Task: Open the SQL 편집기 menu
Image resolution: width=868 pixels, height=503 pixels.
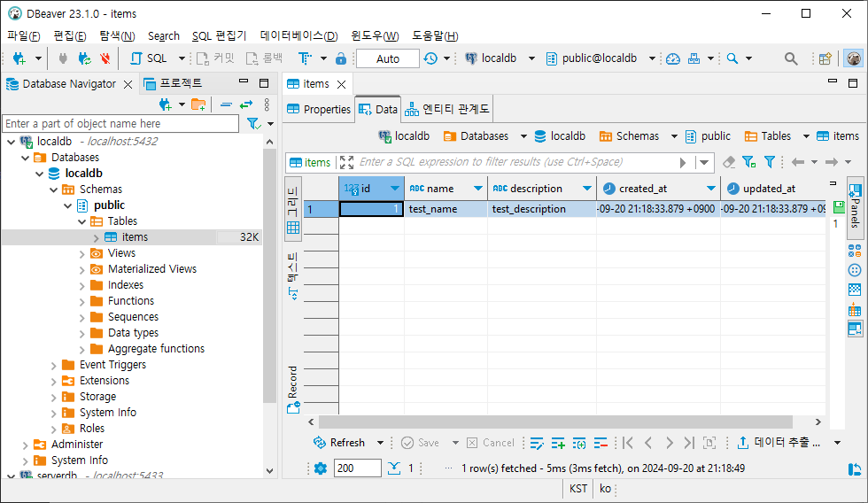Action: click(x=219, y=36)
